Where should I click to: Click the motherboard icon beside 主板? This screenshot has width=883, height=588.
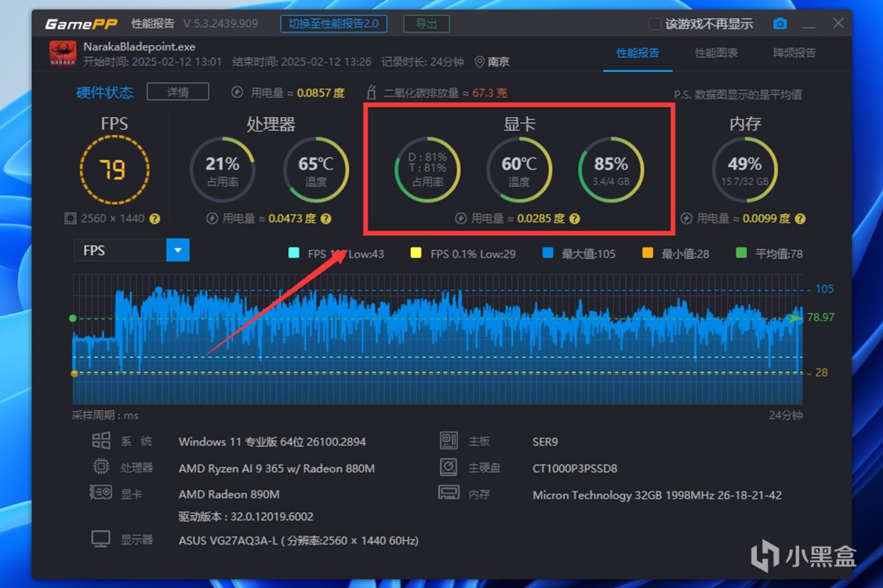coord(449,440)
